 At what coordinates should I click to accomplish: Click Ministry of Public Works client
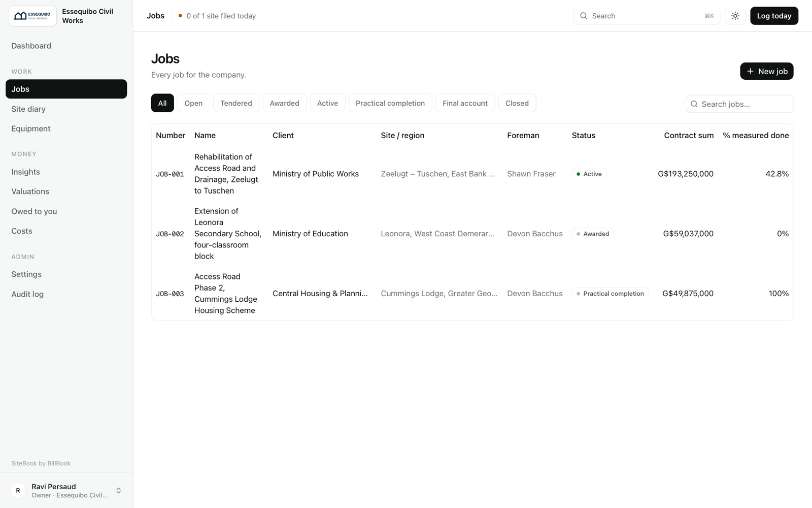[316, 174]
